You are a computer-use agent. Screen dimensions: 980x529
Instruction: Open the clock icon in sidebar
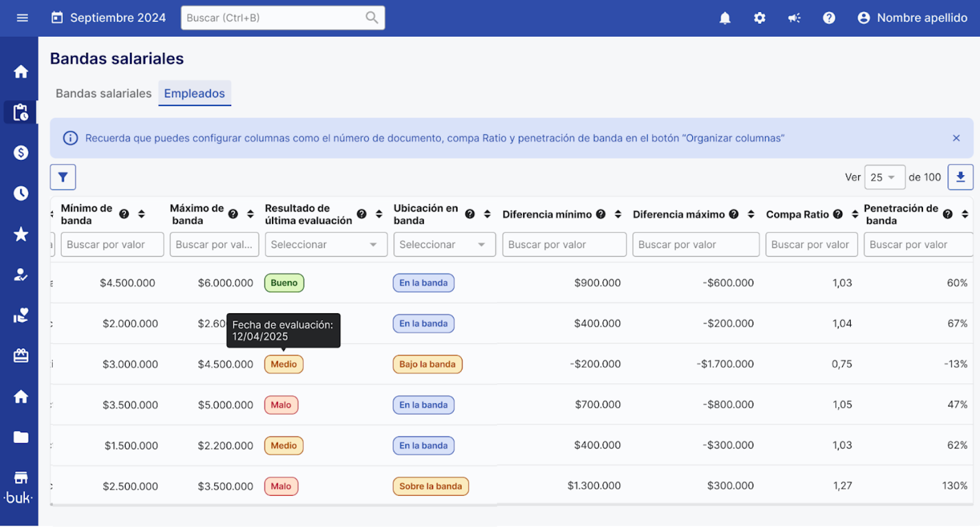click(x=21, y=193)
